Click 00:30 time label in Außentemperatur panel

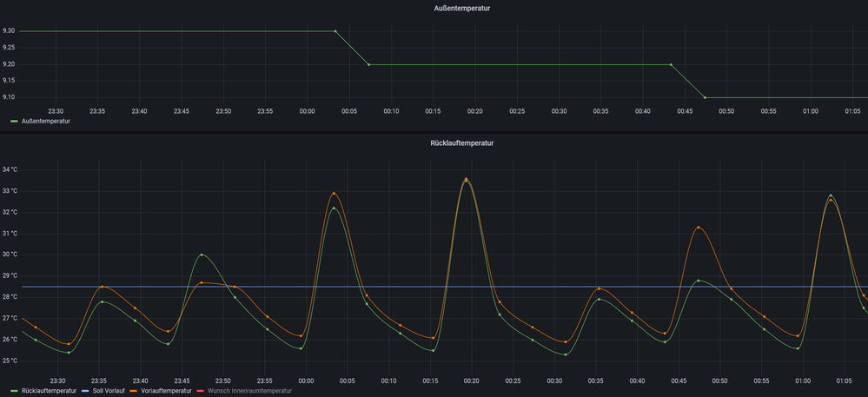559,111
